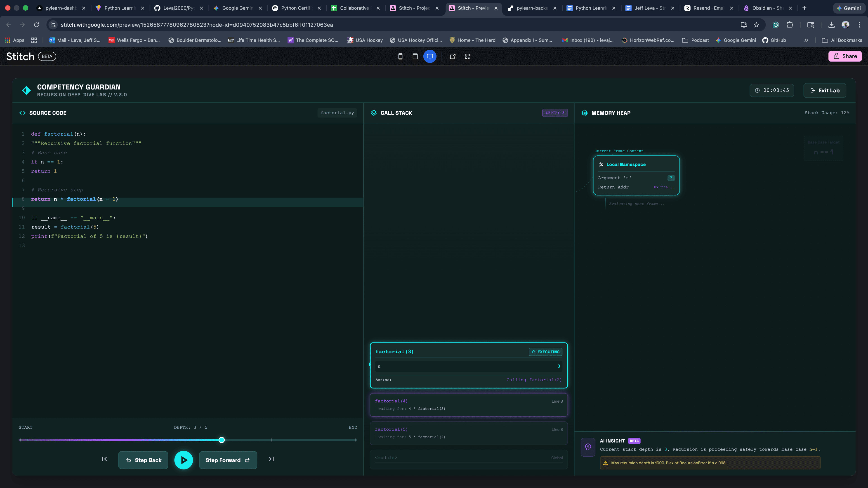Click the QR code icon

point(467,56)
